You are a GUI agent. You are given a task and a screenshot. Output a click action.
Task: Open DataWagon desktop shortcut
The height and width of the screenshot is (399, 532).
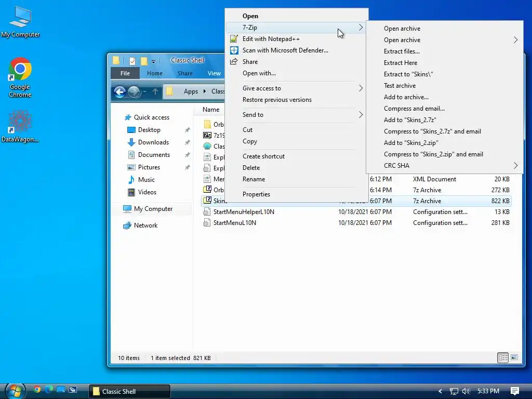(20, 126)
